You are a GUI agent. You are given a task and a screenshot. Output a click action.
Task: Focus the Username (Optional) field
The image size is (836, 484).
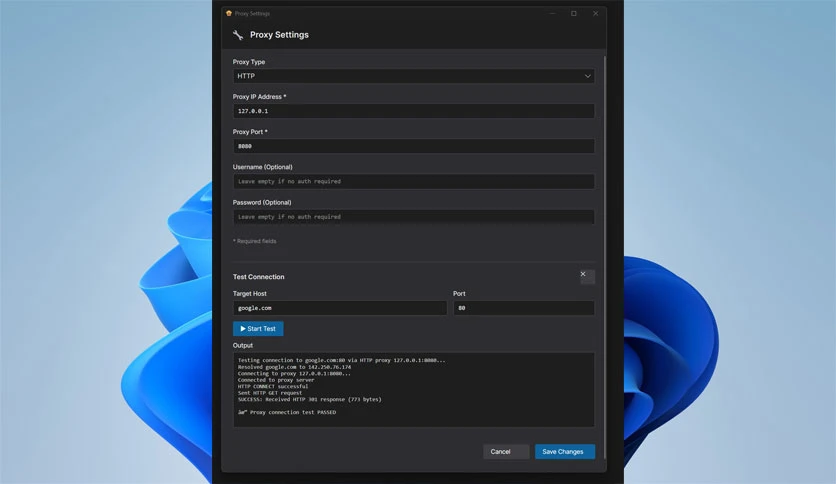413,181
